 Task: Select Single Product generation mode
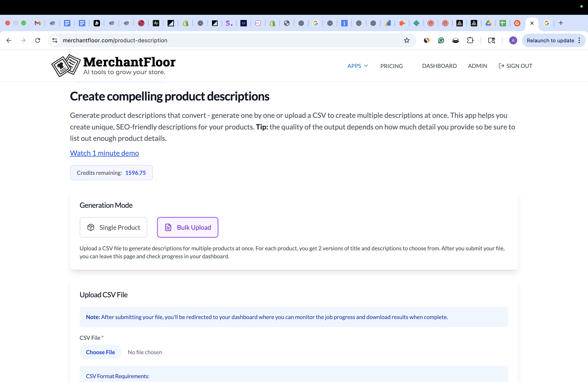113,227
